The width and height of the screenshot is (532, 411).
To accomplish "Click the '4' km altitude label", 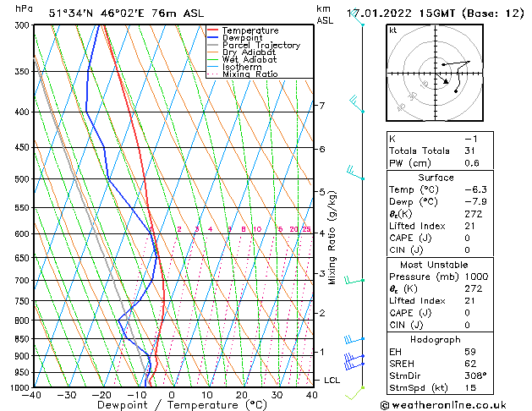I will point(321,233).
